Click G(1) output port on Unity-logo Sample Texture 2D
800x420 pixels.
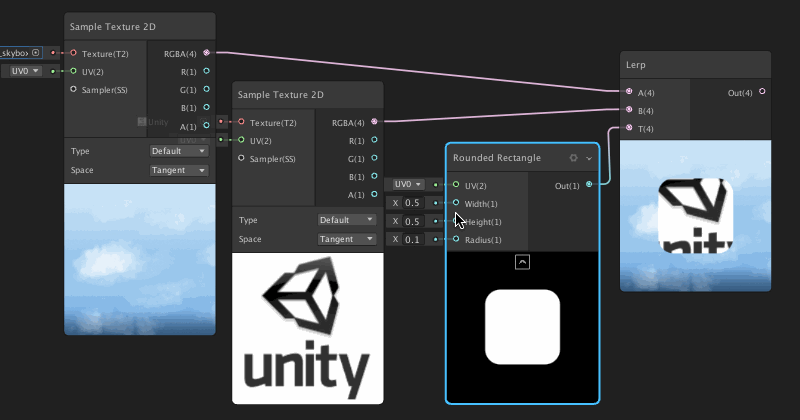(374, 158)
